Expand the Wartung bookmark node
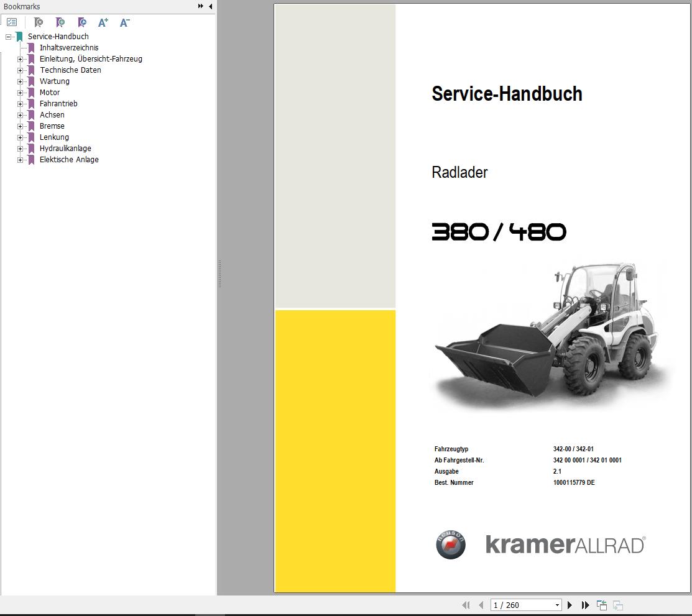This screenshot has height=616, width=692. click(20, 81)
